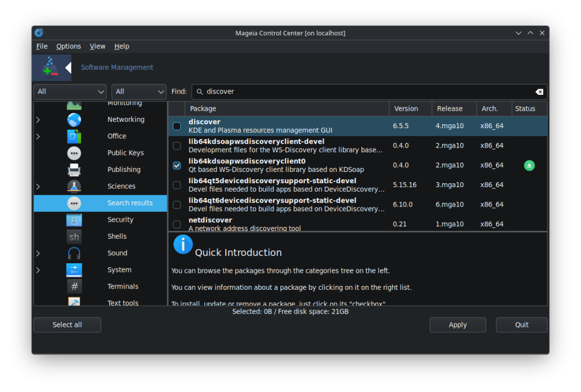This screenshot has height=392, width=581.
Task: Click release 6.mga10 cell
Action: (449, 205)
